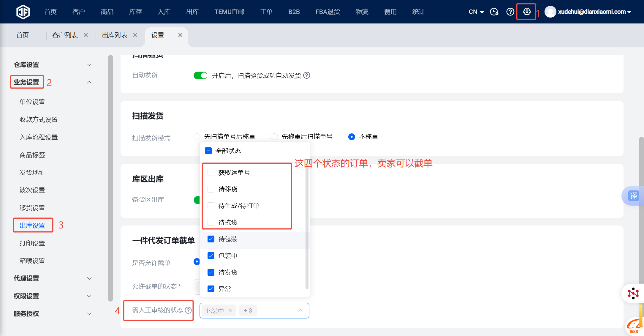Open the 物流 menu
Viewport: 644px width, 336px height.
(362, 12)
